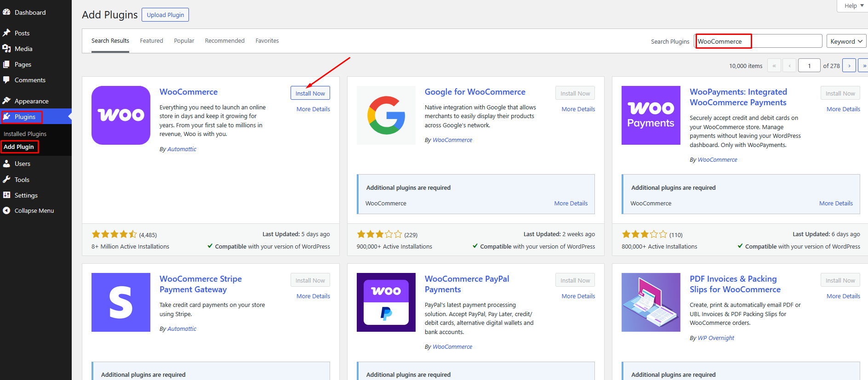This screenshot has width=868, height=380.
Task: Jump to last page of results
Action: tap(864, 66)
